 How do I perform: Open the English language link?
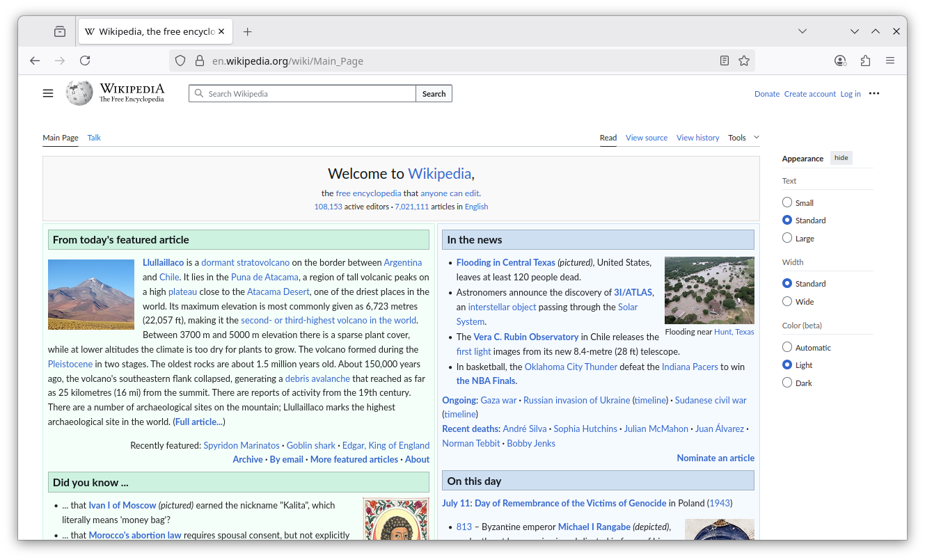[477, 207]
